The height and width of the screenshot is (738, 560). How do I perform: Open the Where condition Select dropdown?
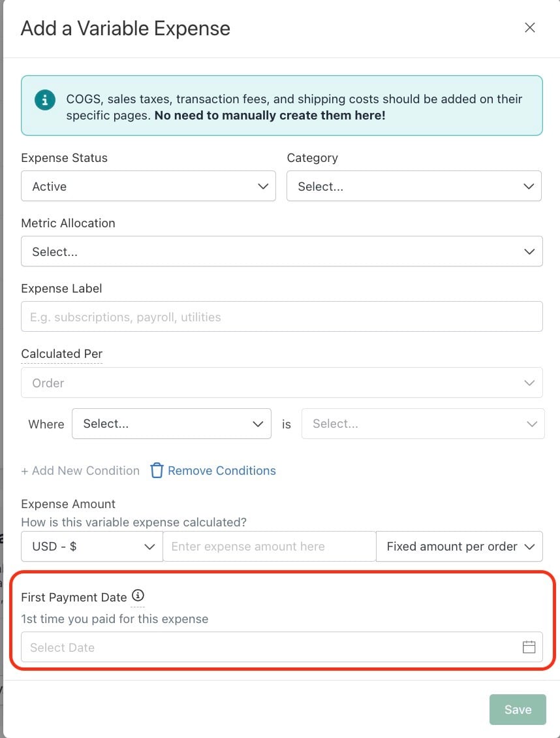point(172,424)
